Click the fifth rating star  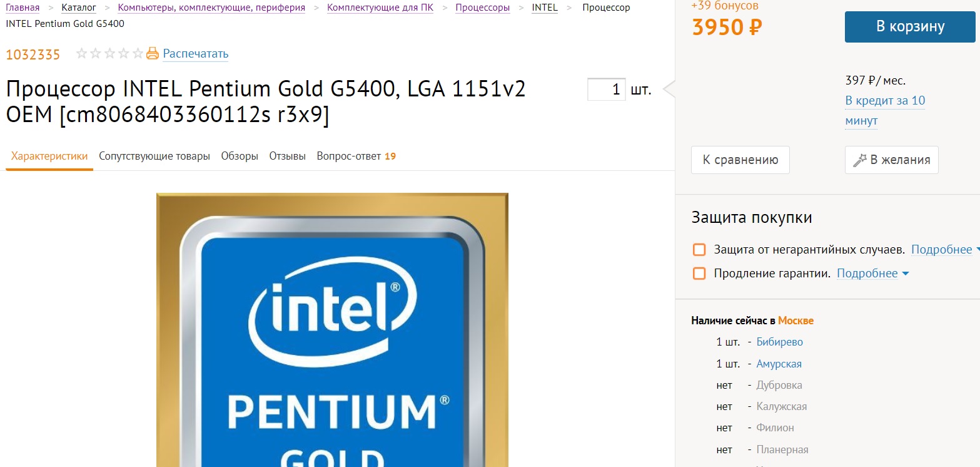click(x=138, y=54)
